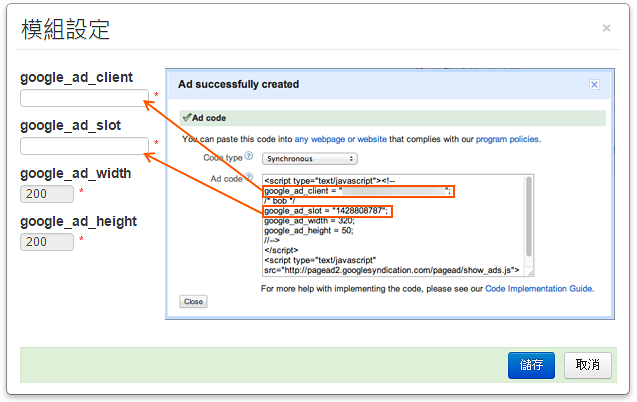Click the google_ad_slot input field
637x402 pixels.
pos(84,146)
